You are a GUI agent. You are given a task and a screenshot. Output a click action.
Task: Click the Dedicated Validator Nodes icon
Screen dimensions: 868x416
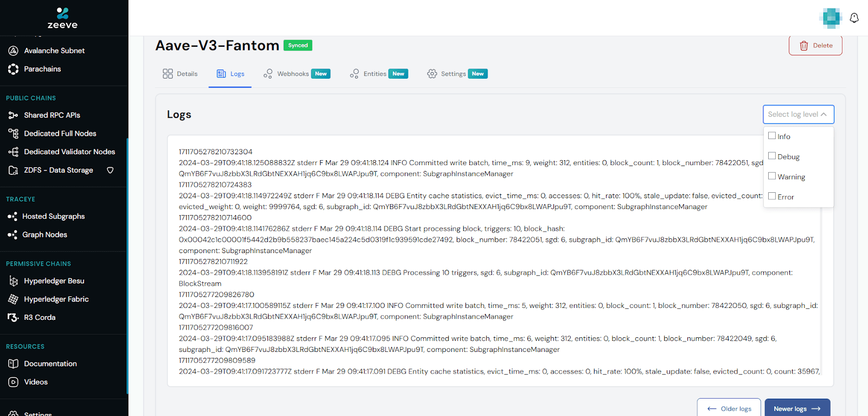(x=14, y=152)
